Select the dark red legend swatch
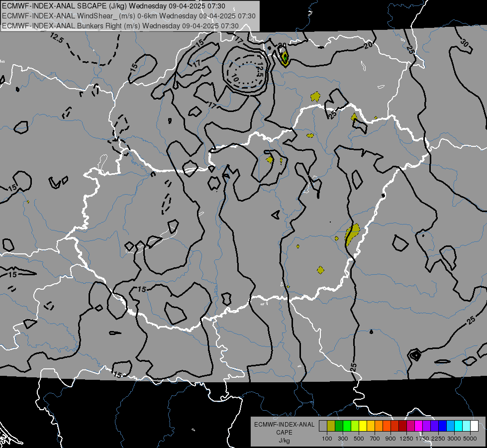487x448 pixels. (x=403, y=426)
